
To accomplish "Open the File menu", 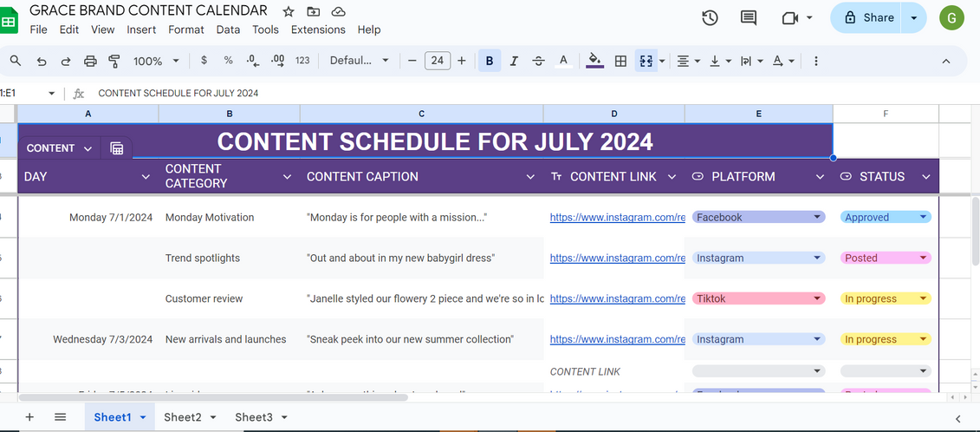I will click(x=38, y=29).
